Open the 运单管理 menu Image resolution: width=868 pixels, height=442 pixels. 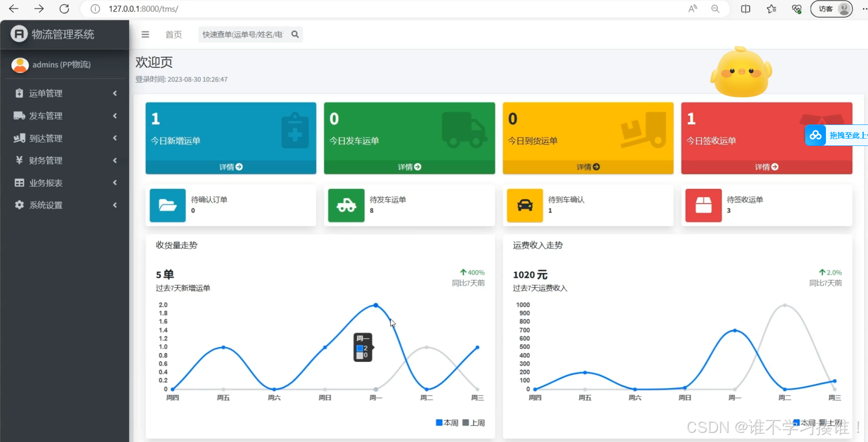64,93
